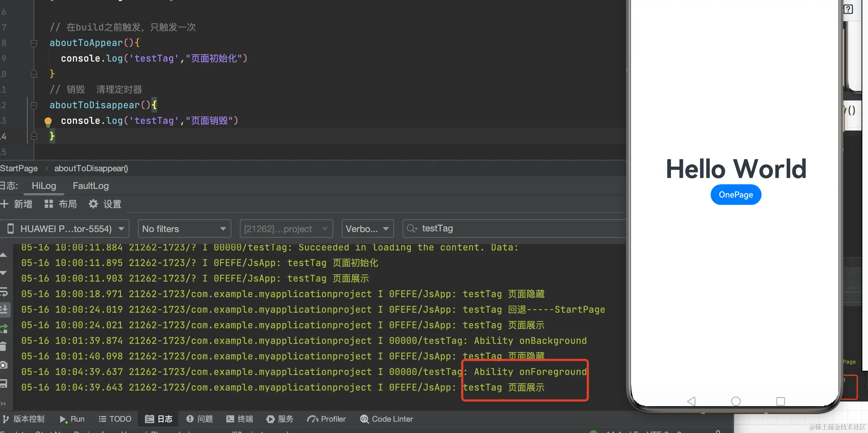Click the Run tool window button
Image resolution: width=868 pixels, height=433 pixels.
pos(72,419)
